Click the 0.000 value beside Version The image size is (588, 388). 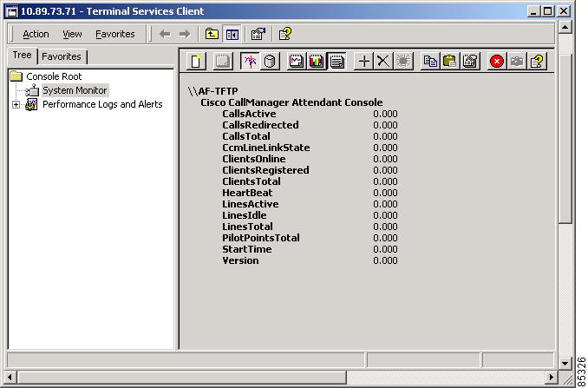(385, 260)
